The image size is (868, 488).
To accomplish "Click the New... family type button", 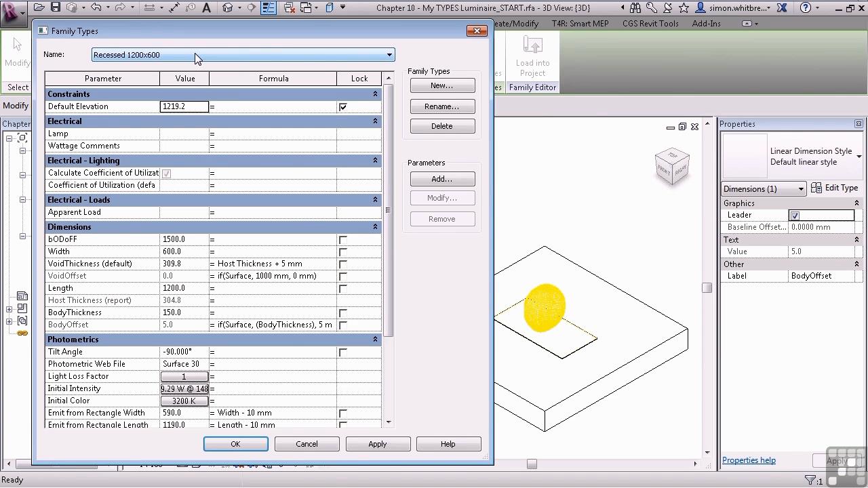I will click(x=442, y=85).
